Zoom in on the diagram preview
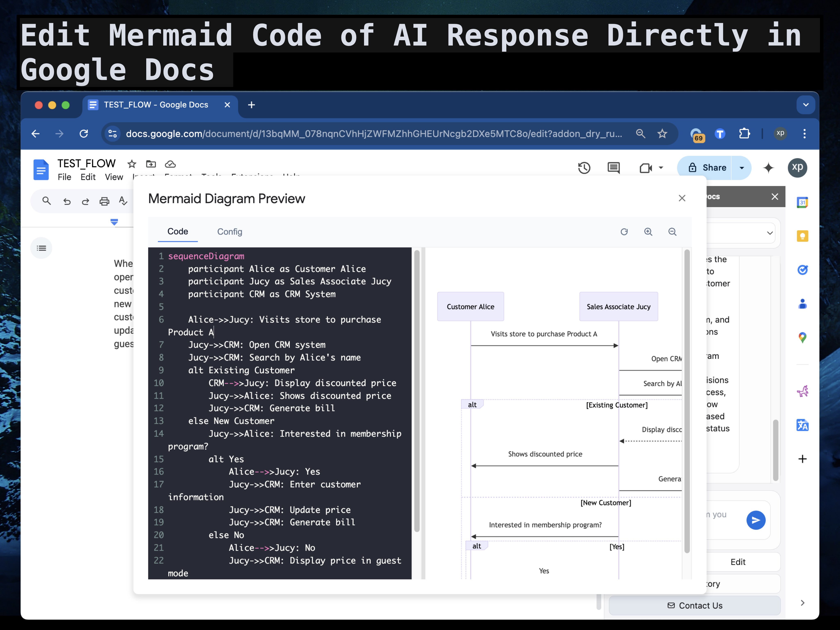840x630 pixels. 648,232
